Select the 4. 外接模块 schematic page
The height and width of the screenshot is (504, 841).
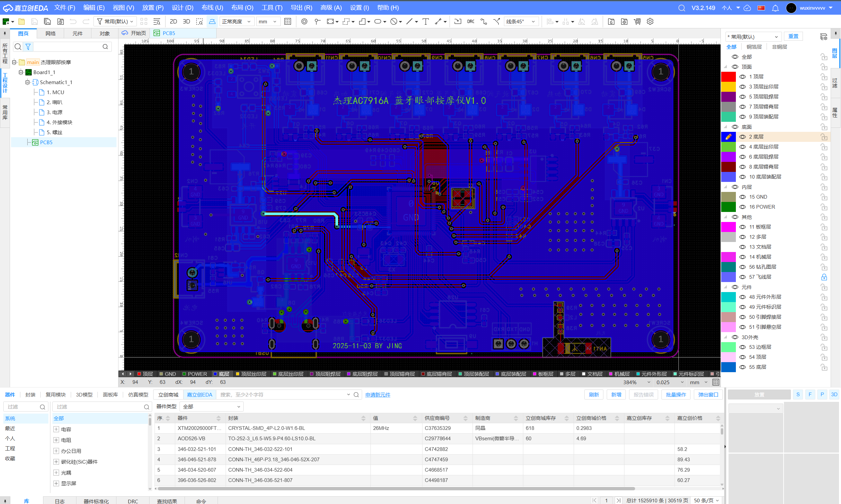pos(59,122)
